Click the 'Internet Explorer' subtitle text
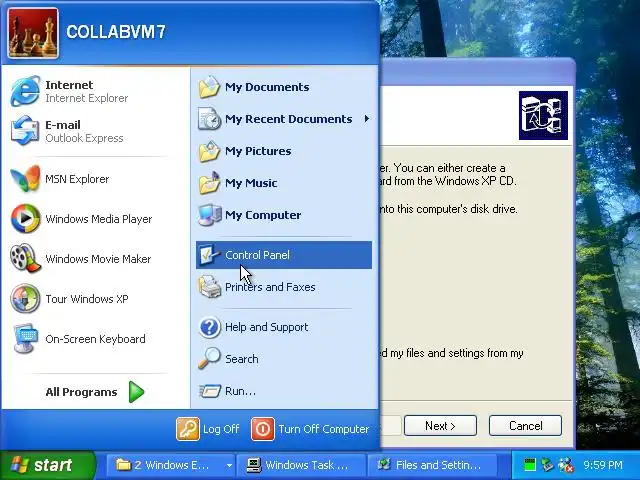Viewport: 640px width, 480px height. 87,98
